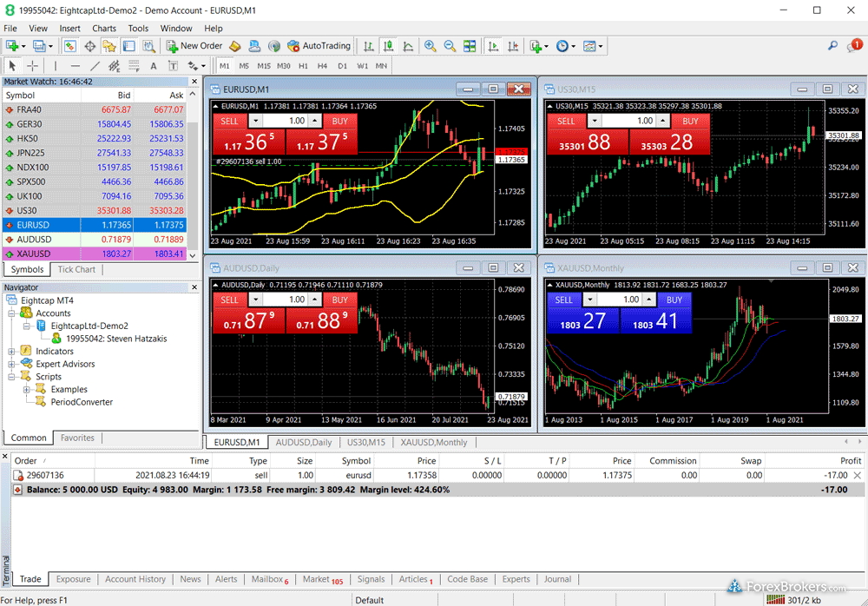The height and width of the screenshot is (606, 868).
Task: Open the search magnifier in top-right corner
Action: coord(833,46)
